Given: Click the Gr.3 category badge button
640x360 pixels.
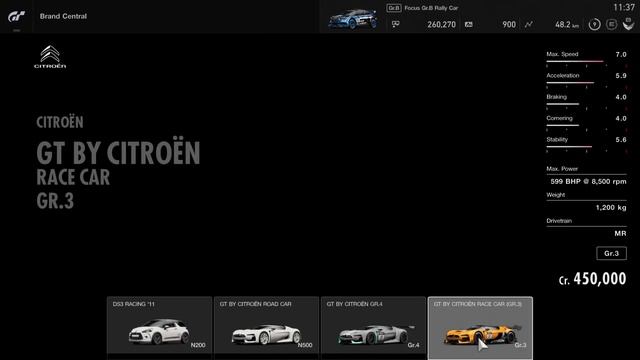Looking at the screenshot, I should click(x=611, y=253).
